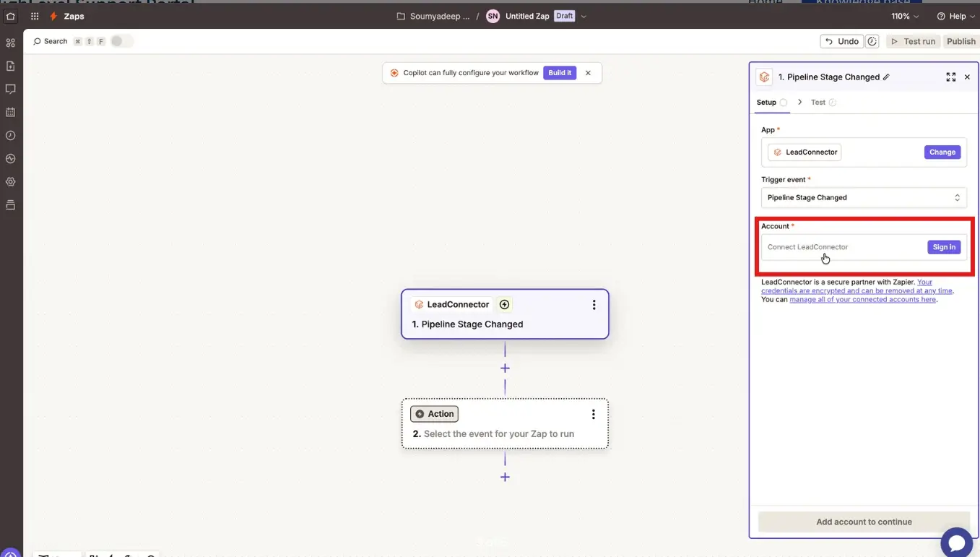The width and height of the screenshot is (980, 557).
Task: Click the Untitled Zap name
Action: [x=527, y=16]
